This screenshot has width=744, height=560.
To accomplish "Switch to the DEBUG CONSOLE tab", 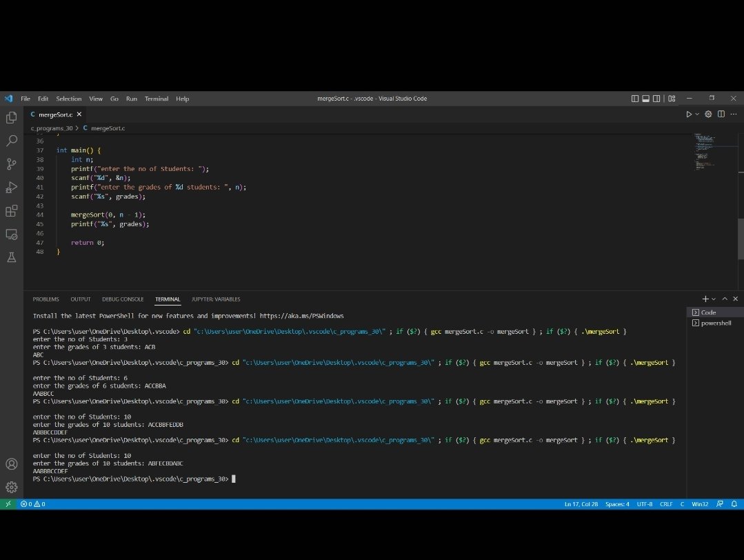I will pos(123,299).
